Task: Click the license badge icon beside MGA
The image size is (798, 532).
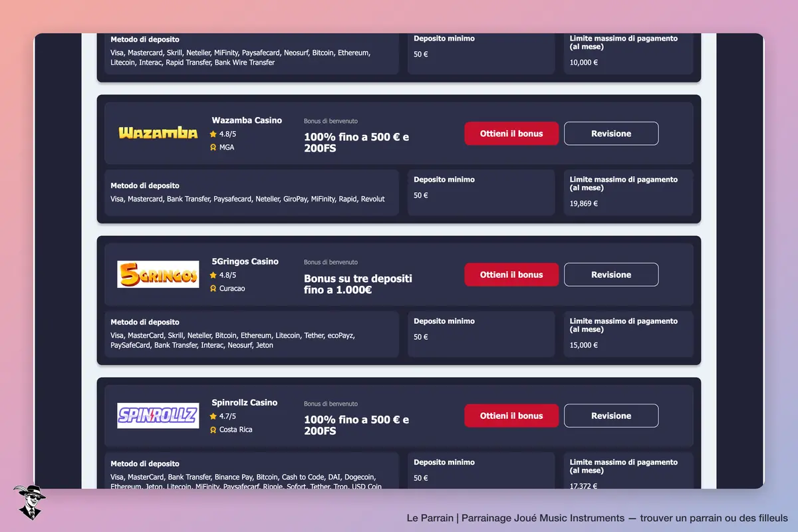Action: pyautogui.click(x=213, y=148)
